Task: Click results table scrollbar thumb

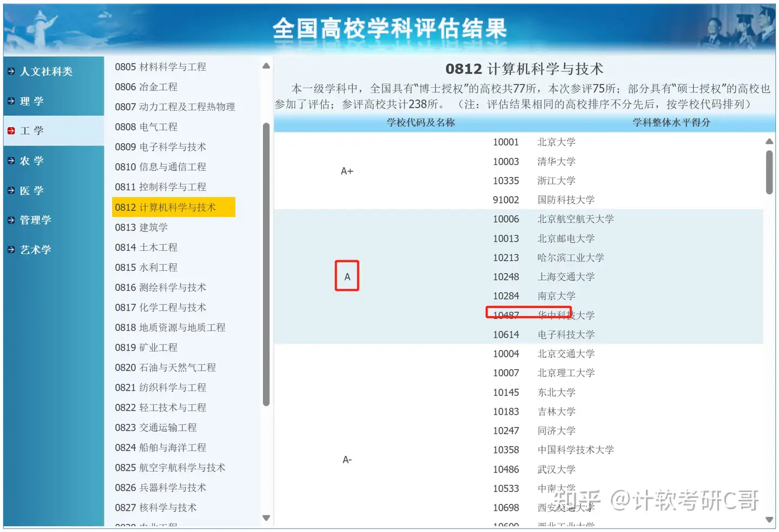Action: click(x=769, y=172)
